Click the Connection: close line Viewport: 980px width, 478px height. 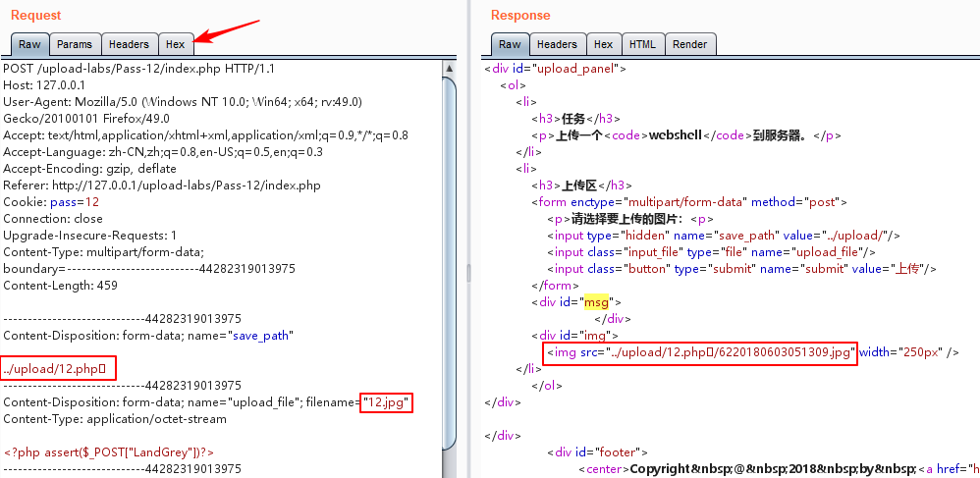tap(52, 219)
